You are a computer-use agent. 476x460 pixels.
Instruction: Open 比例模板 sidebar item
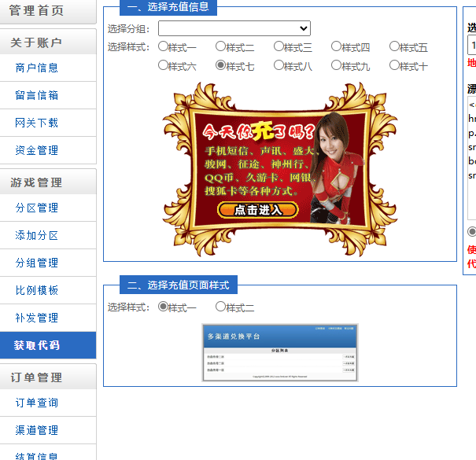[x=37, y=290]
